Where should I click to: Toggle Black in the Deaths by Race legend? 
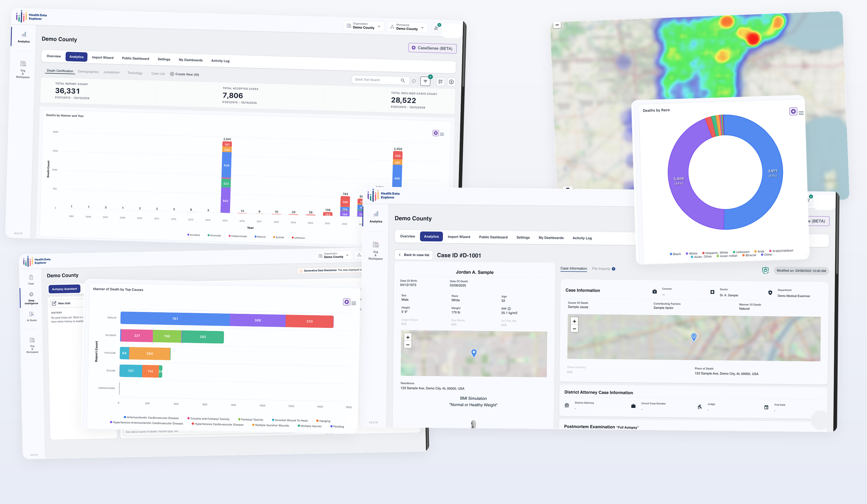click(675, 254)
